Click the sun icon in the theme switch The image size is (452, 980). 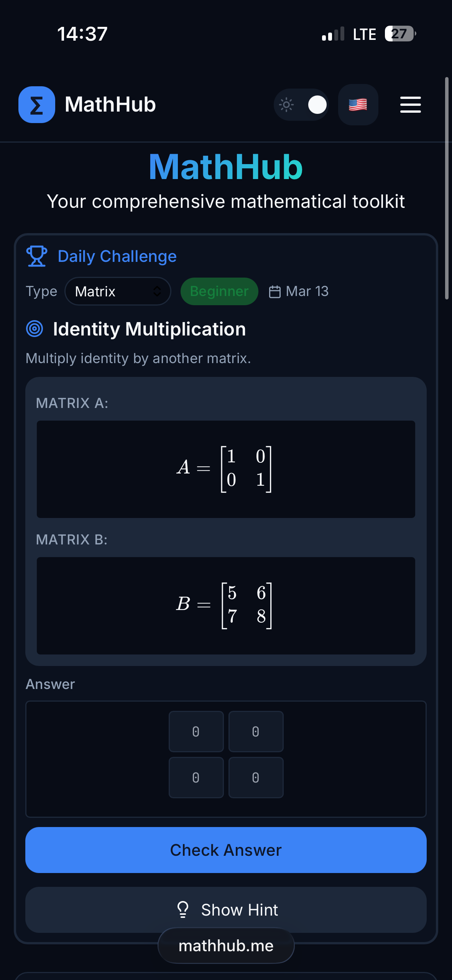[x=286, y=104]
